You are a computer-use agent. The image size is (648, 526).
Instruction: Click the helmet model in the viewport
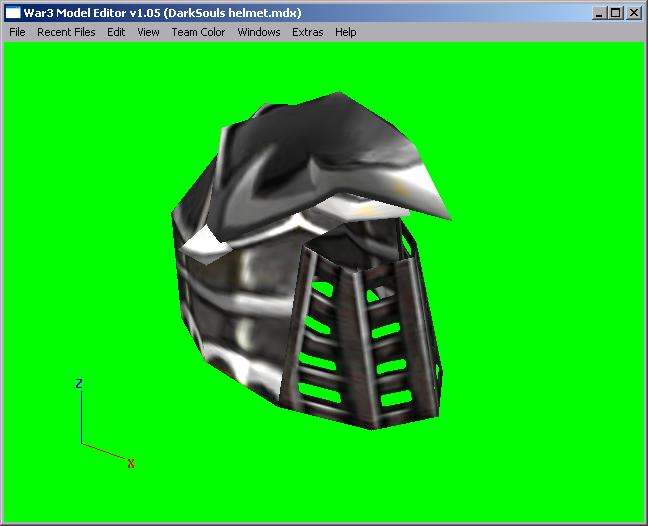[310, 260]
